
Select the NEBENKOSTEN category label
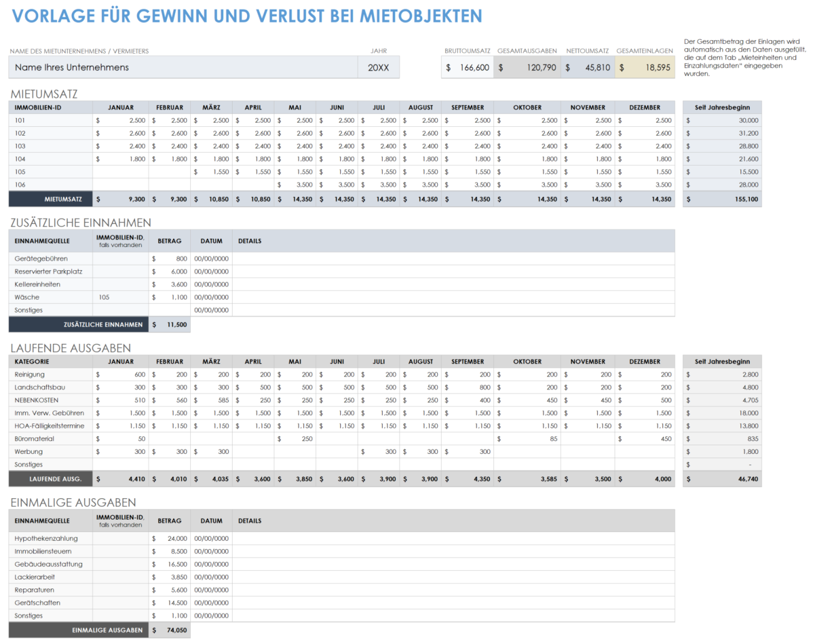point(36,400)
